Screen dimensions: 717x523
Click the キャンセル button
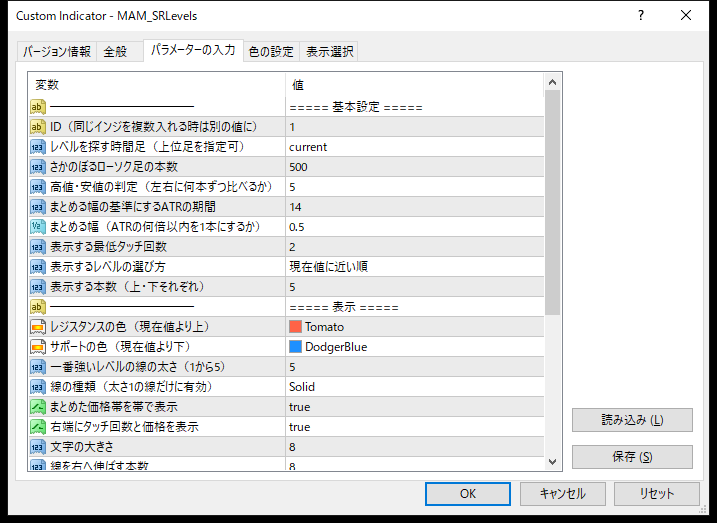pyautogui.click(x=562, y=494)
